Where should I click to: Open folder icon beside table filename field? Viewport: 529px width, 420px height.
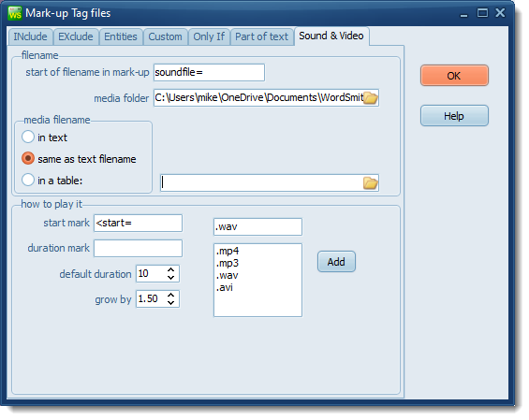click(x=371, y=183)
